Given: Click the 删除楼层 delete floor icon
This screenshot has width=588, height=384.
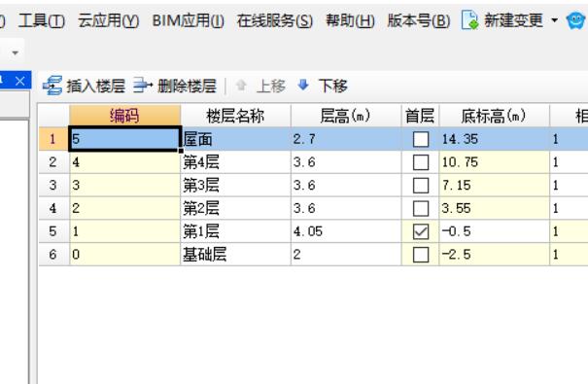Looking at the screenshot, I should coord(143,86).
